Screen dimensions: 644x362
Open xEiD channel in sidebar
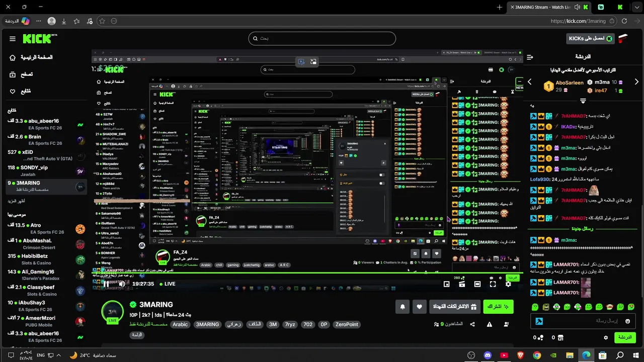pyautogui.click(x=45, y=155)
